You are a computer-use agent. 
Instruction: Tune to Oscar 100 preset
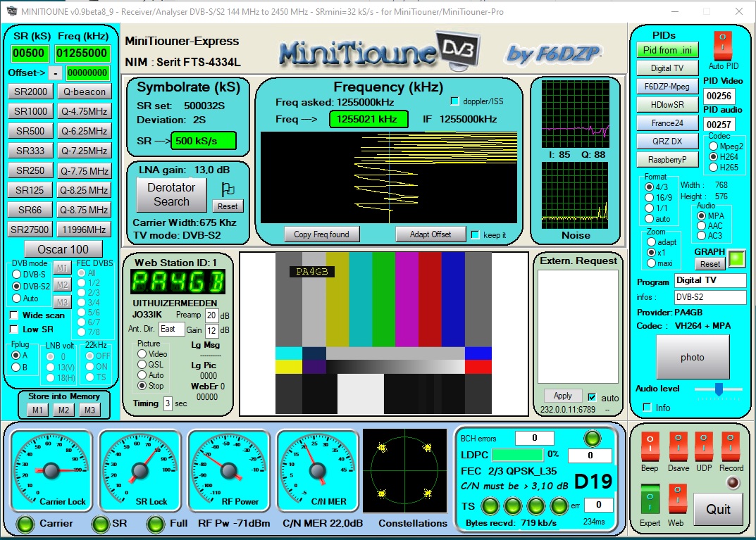63,249
